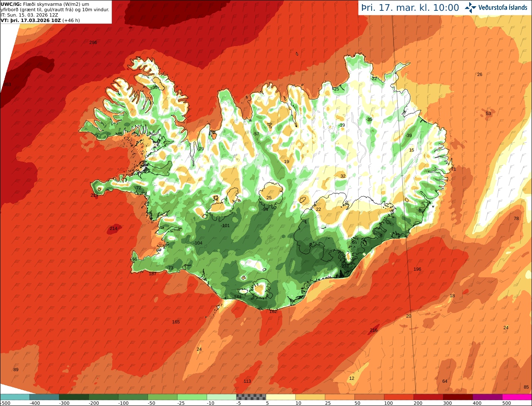Screen dimensions: 532x406
Task: Click the 216 flux value on the map
Action: [374, 330]
